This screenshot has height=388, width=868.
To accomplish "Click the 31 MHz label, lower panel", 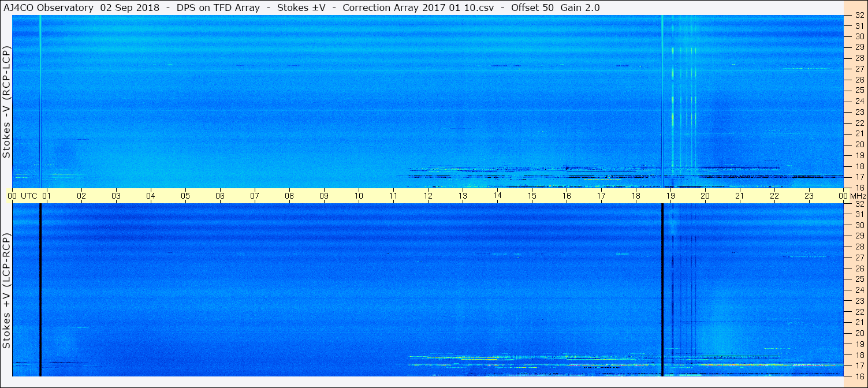I will point(859,214).
